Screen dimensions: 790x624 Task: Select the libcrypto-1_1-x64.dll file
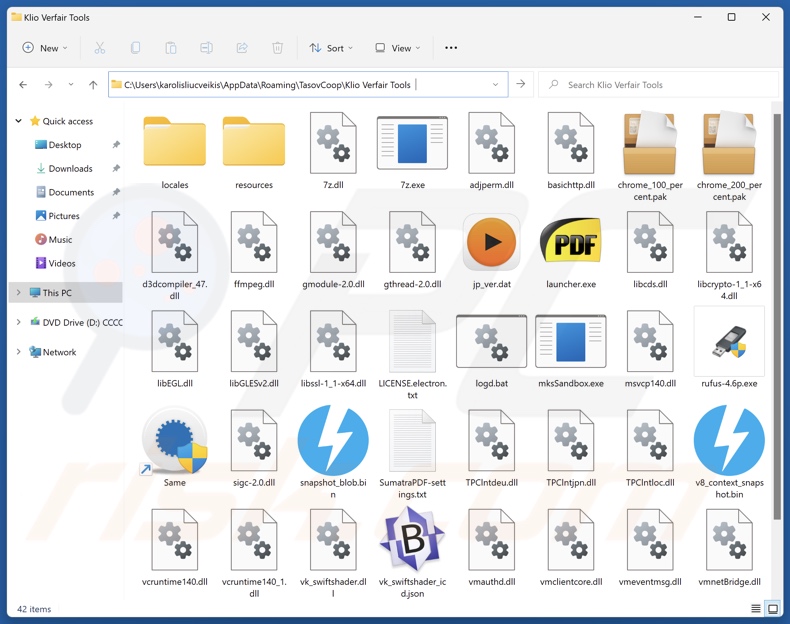(729, 257)
